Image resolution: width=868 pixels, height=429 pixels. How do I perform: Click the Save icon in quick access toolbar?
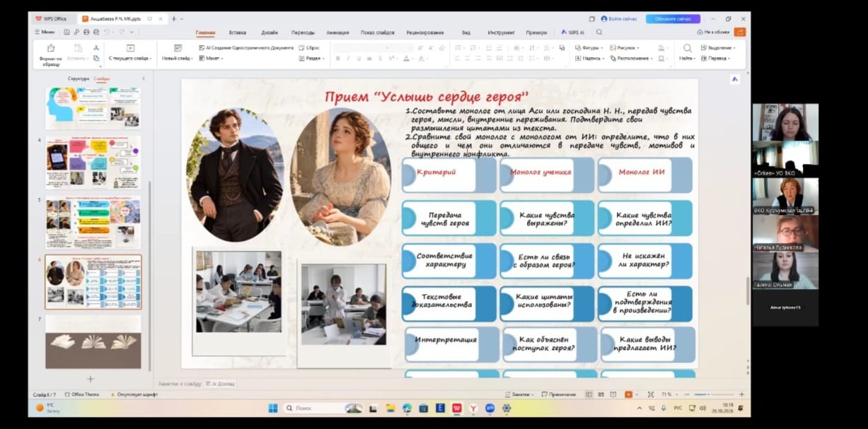pyautogui.click(x=66, y=32)
